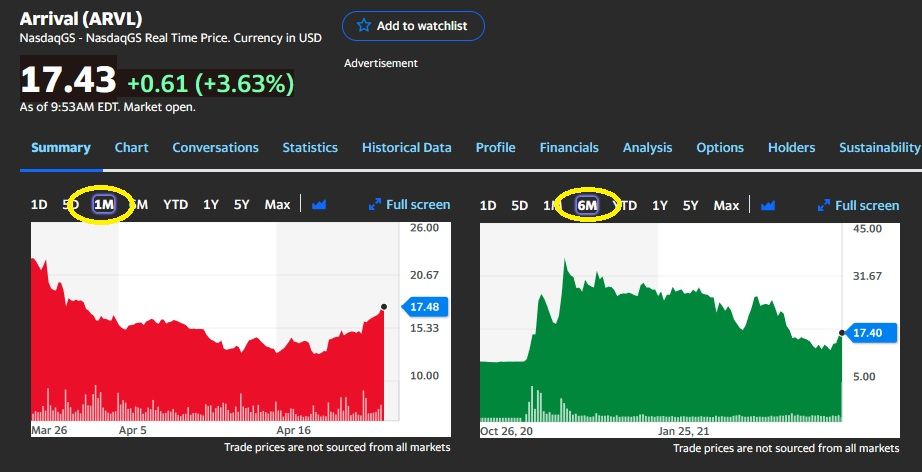Image resolution: width=922 pixels, height=472 pixels.
Task: Click the Mar 26 date label
Action: click(49, 430)
